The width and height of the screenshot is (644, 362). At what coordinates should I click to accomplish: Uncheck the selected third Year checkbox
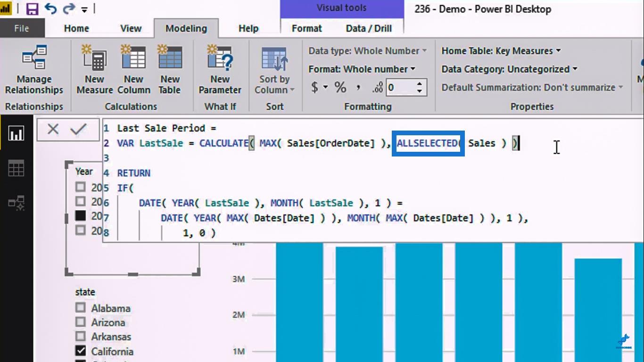click(x=81, y=215)
